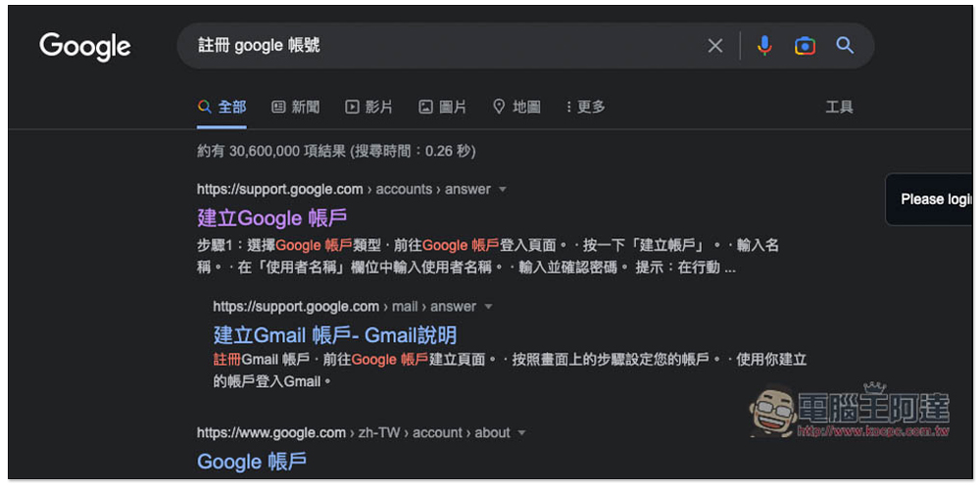Viewport: 980px width, 485px height.
Task: Click the snippet starting 註冊Gmail 帳戶
Action: tap(510, 370)
